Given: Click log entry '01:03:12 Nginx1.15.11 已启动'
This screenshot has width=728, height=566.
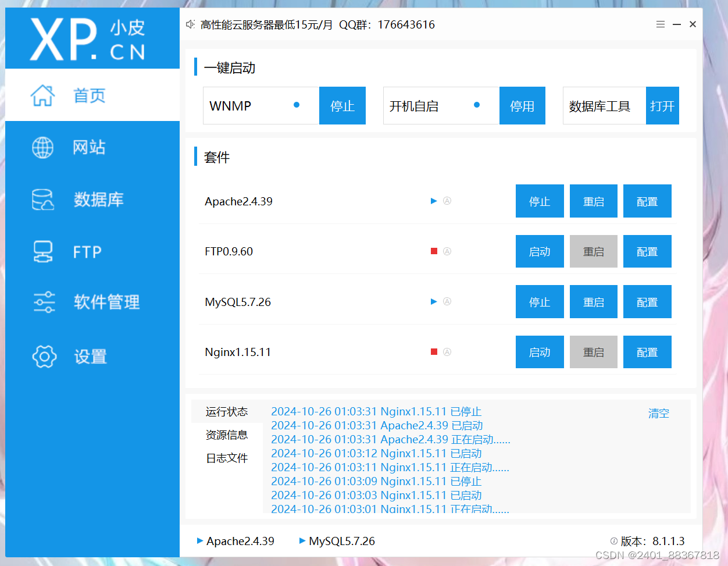Looking at the screenshot, I should point(376,454).
